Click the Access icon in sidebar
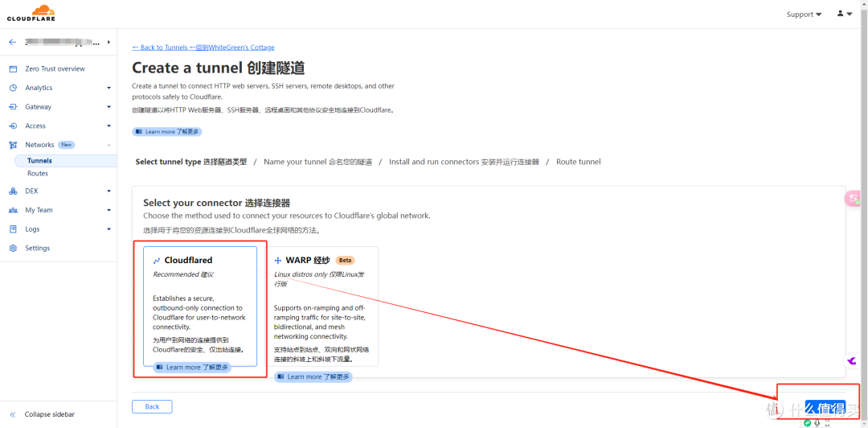Viewport: 868px width, 428px height. point(14,126)
